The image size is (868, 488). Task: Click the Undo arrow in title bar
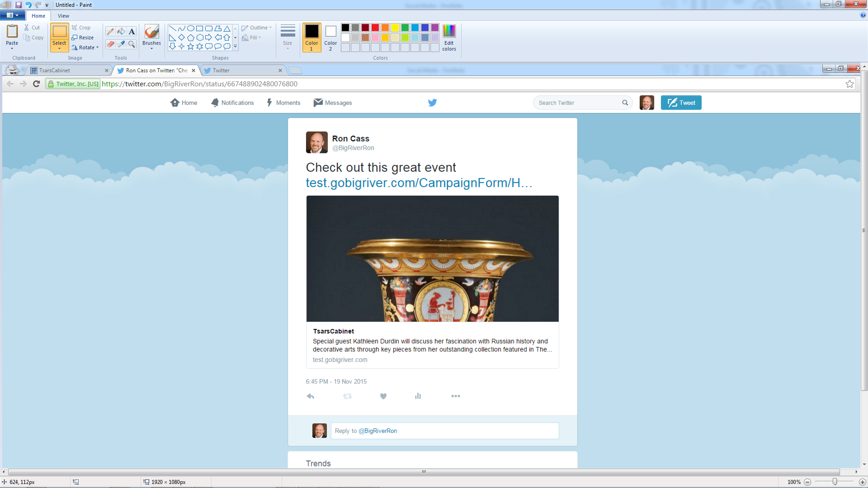tap(28, 5)
